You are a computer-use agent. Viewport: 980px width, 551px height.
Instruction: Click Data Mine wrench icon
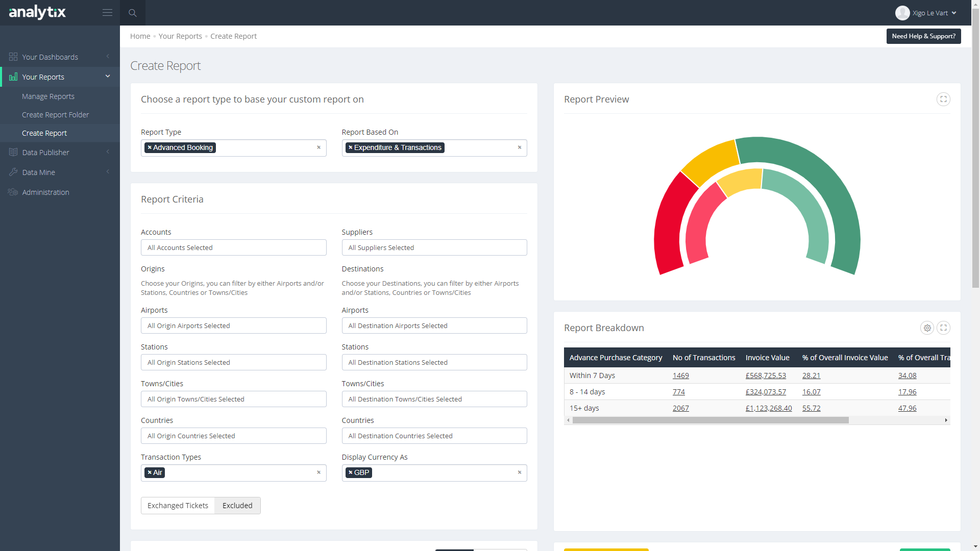click(13, 172)
